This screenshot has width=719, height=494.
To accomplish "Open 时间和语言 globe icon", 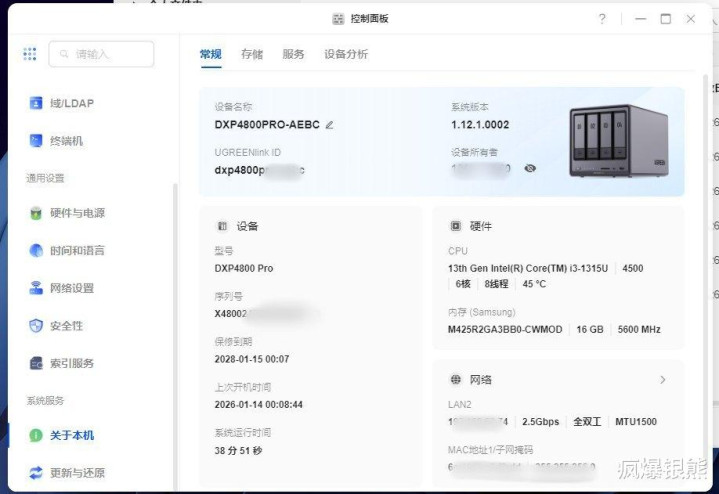I will [36, 250].
